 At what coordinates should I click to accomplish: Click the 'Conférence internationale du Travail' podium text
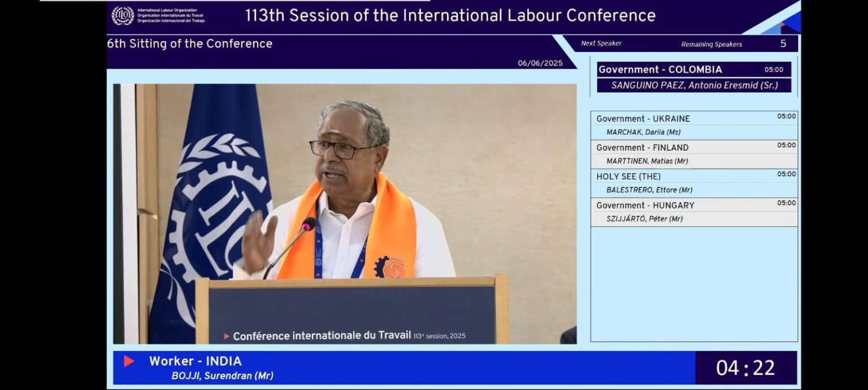pyautogui.click(x=322, y=335)
